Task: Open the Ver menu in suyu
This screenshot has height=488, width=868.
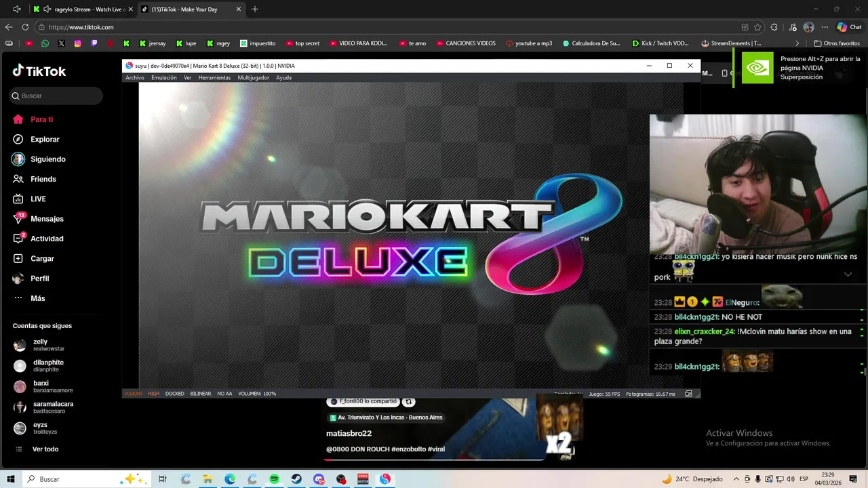Action: [188, 78]
